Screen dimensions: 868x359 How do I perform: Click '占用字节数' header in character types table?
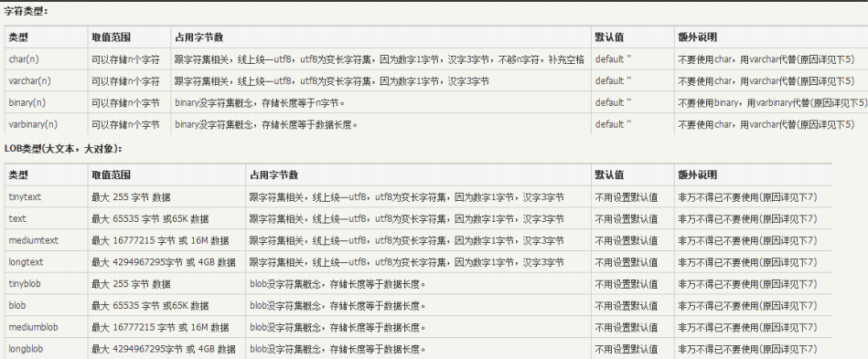199,37
